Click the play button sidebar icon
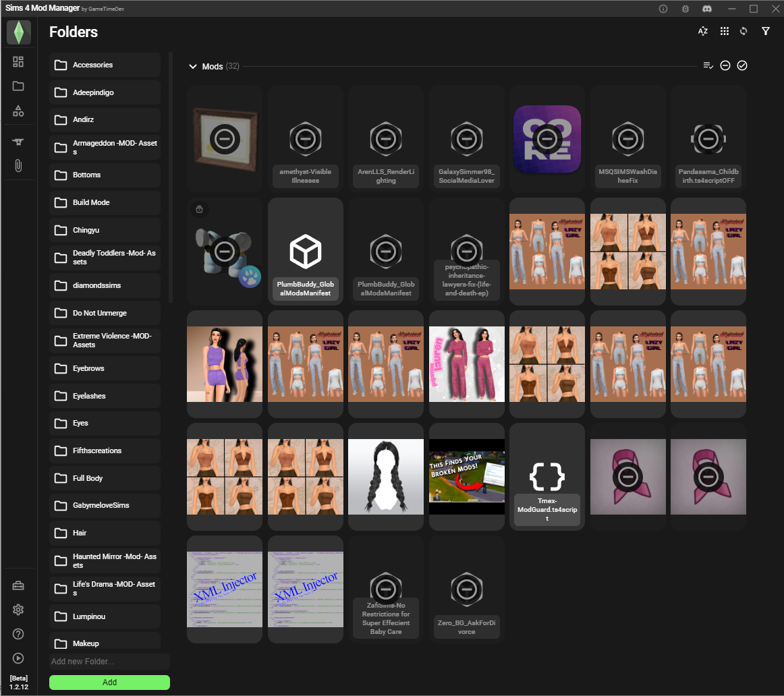784x696 pixels. click(x=18, y=658)
